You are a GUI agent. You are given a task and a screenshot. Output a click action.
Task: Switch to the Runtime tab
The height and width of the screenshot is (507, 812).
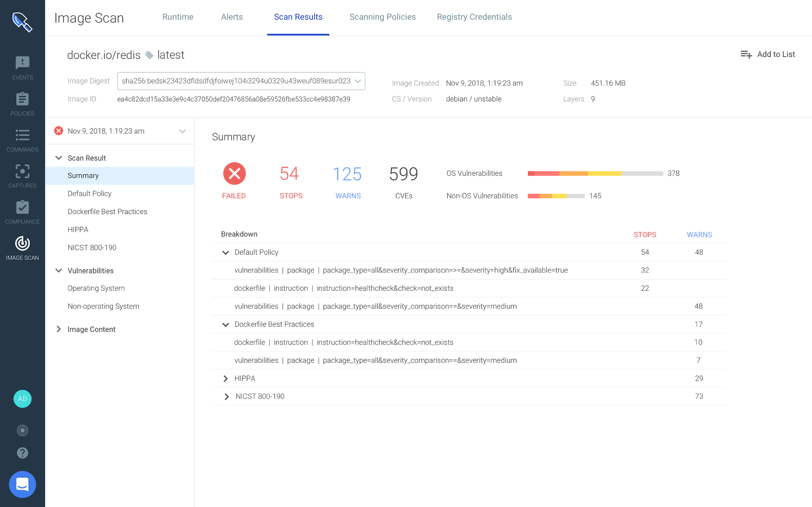click(178, 17)
